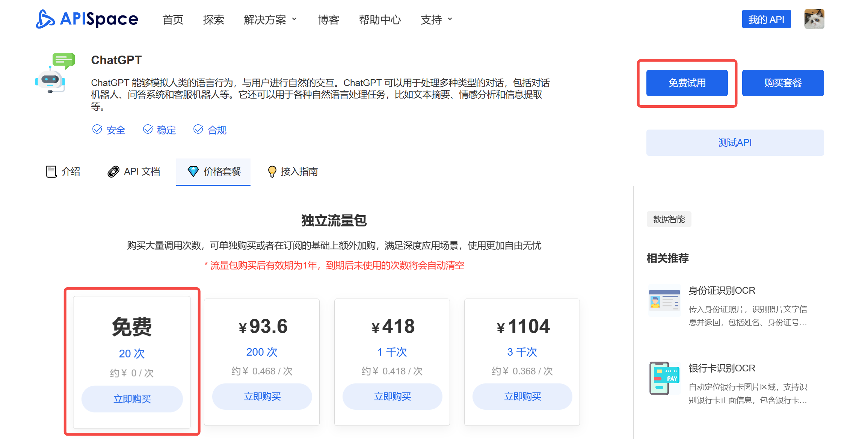The width and height of the screenshot is (868, 439).
Task: Click the diamond icon on 价格套餐 tab
Action: [x=193, y=172]
